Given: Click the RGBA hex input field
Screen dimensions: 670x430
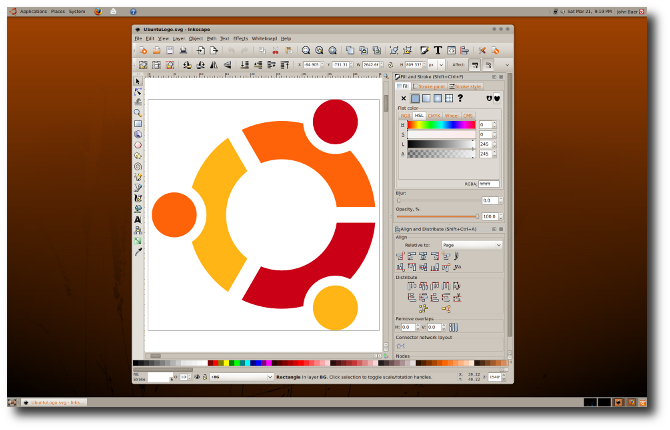Looking at the screenshot, I should tap(488, 184).
